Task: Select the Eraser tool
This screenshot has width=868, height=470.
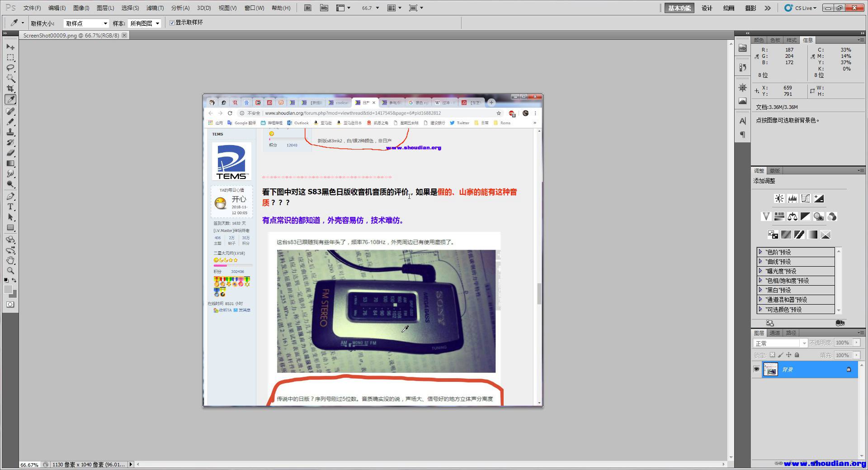Action: [10, 153]
